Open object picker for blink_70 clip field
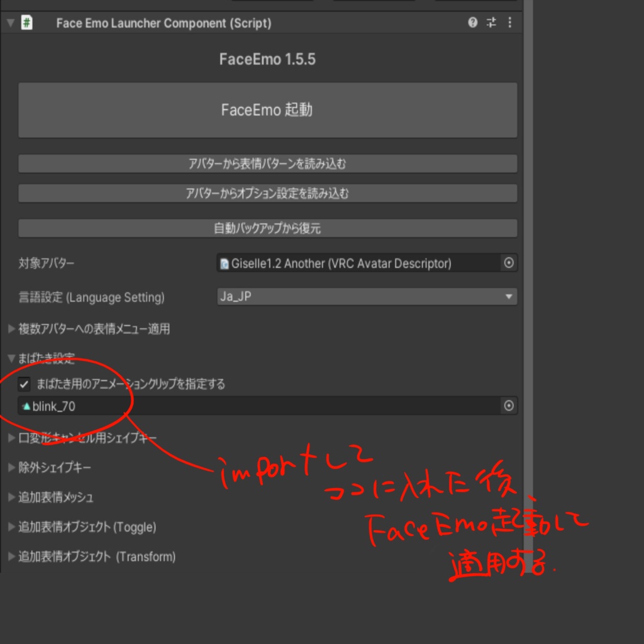Image resolution: width=644 pixels, height=644 pixels. [508, 406]
